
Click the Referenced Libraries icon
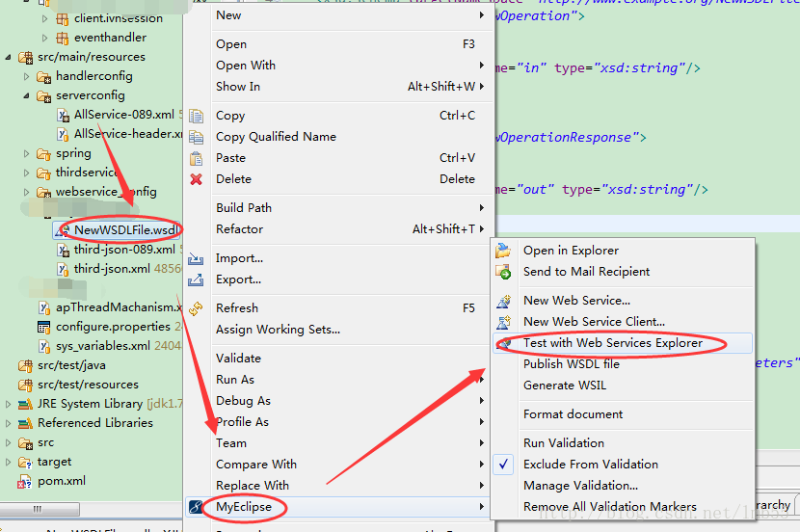(25, 423)
